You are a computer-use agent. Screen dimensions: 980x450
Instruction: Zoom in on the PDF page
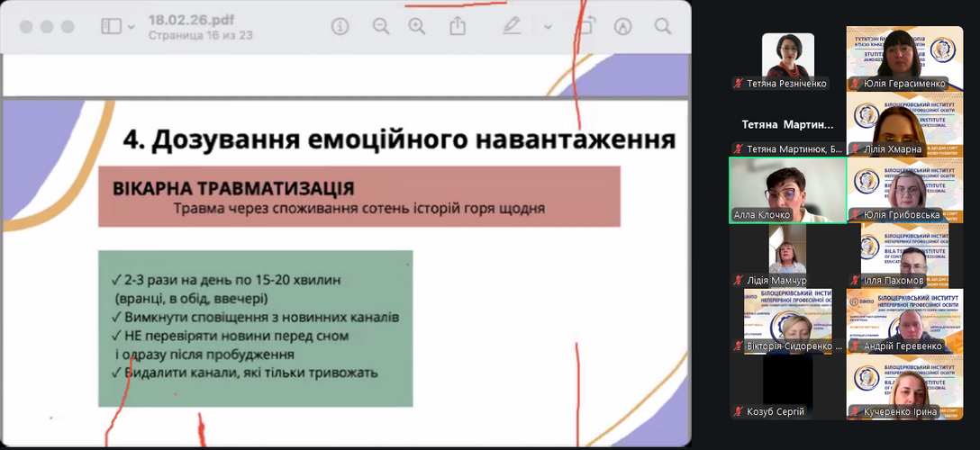coord(416,27)
